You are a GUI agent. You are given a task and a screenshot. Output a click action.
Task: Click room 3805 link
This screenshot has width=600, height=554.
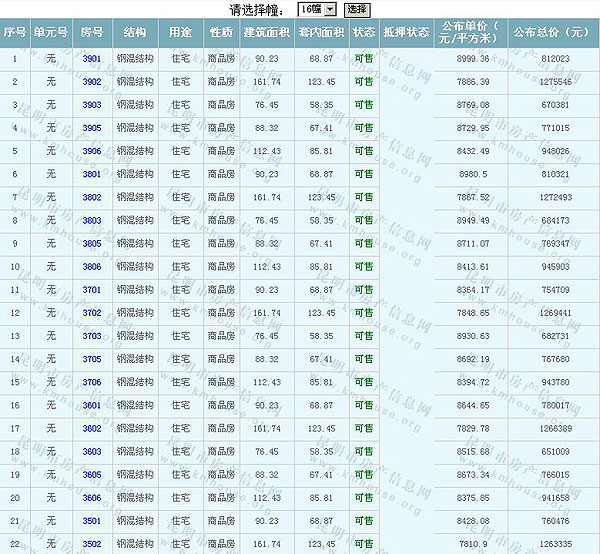92,243
